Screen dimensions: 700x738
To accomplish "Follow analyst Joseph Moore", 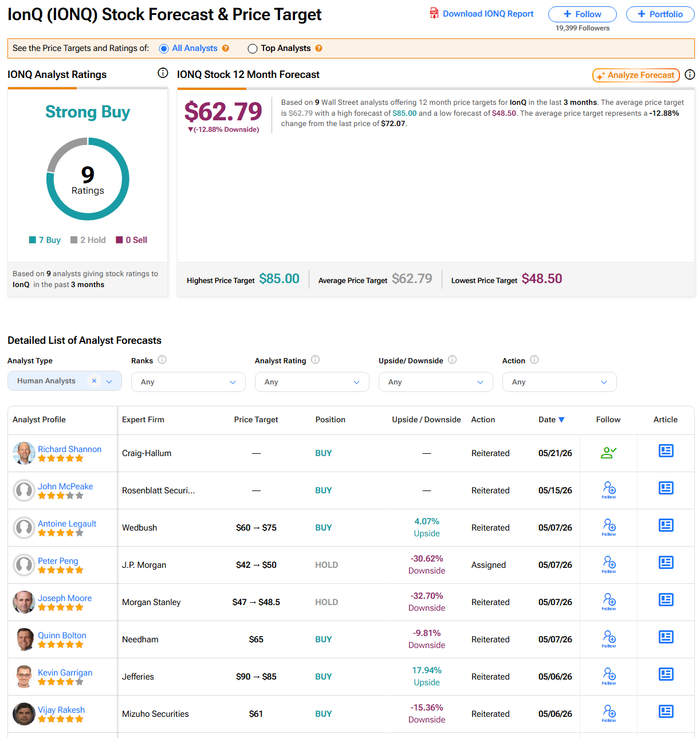I will pos(609,602).
